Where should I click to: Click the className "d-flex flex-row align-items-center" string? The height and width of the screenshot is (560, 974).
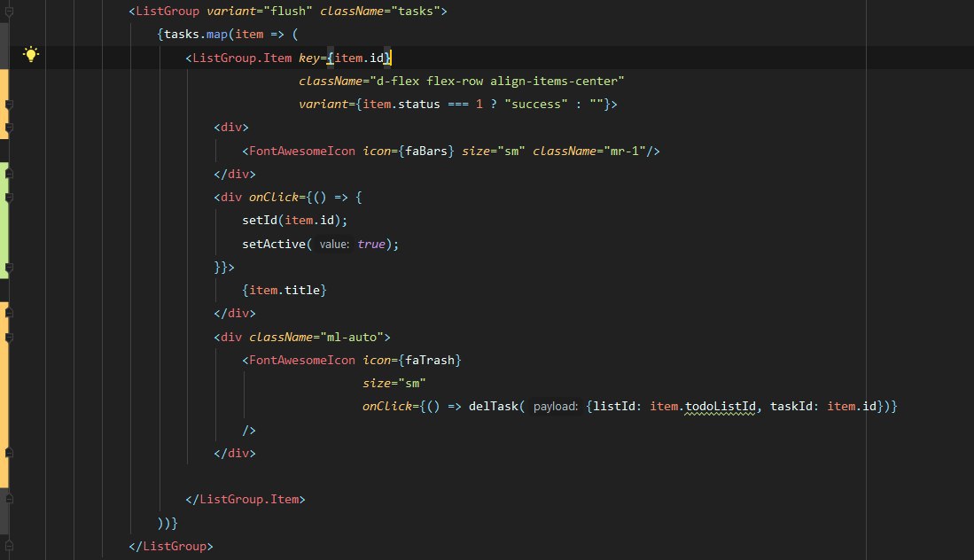(497, 81)
